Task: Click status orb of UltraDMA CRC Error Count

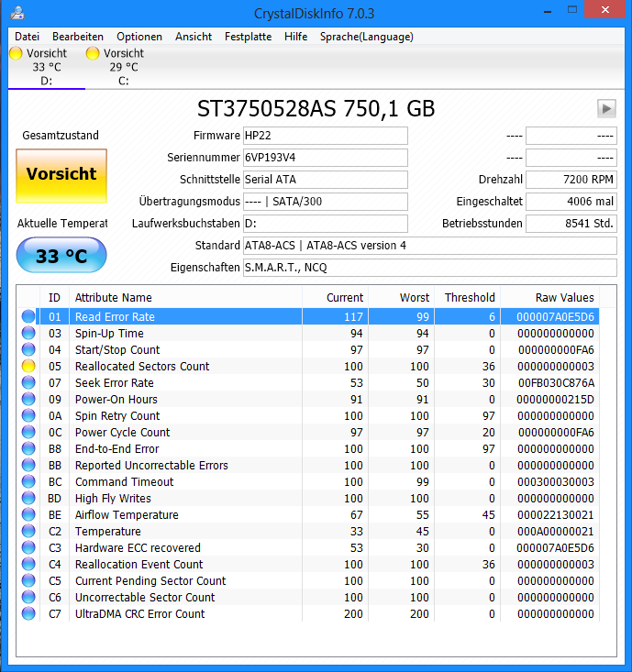Action: click(x=28, y=613)
